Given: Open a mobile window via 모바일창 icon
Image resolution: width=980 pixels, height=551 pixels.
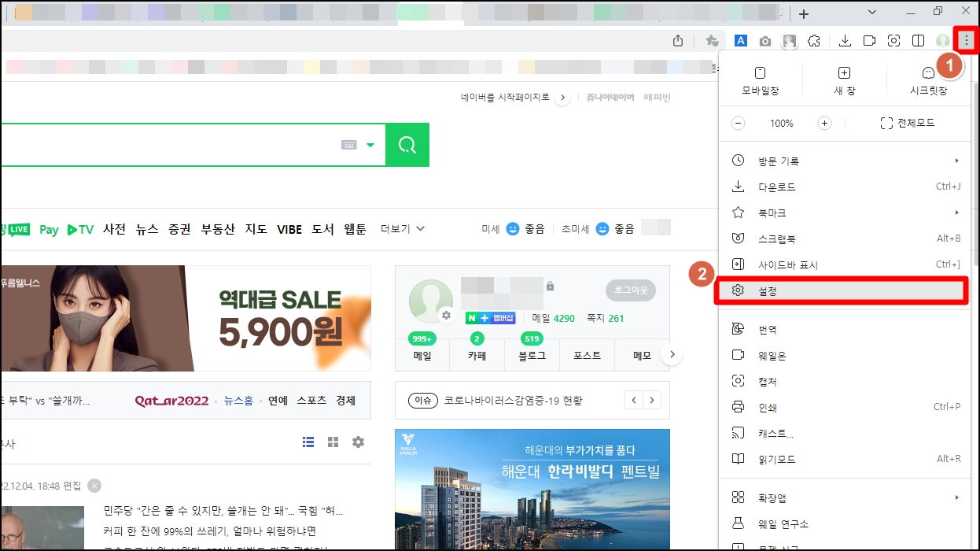Looking at the screenshot, I should pyautogui.click(x=759, y=79).
